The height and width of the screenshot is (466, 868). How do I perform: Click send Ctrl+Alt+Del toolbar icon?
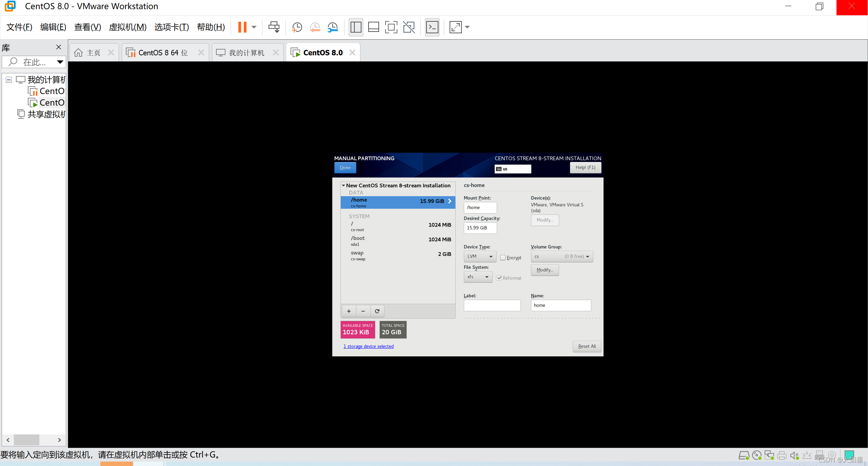(274, 27)
